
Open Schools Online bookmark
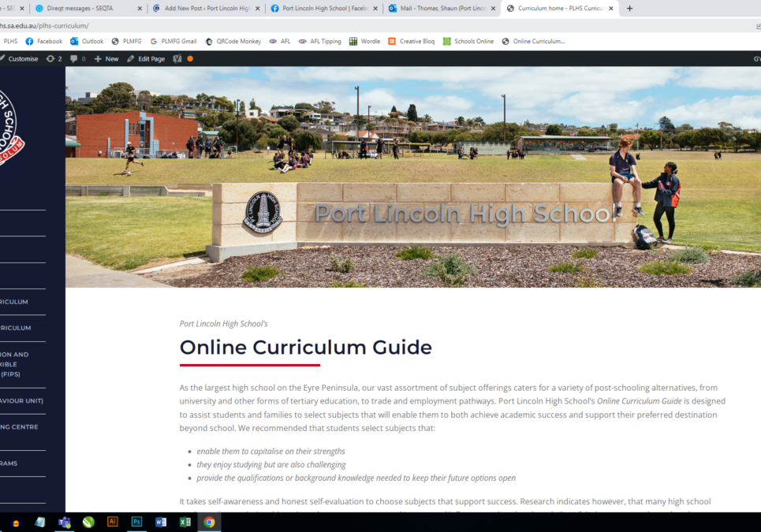click(x=468, y=41)
